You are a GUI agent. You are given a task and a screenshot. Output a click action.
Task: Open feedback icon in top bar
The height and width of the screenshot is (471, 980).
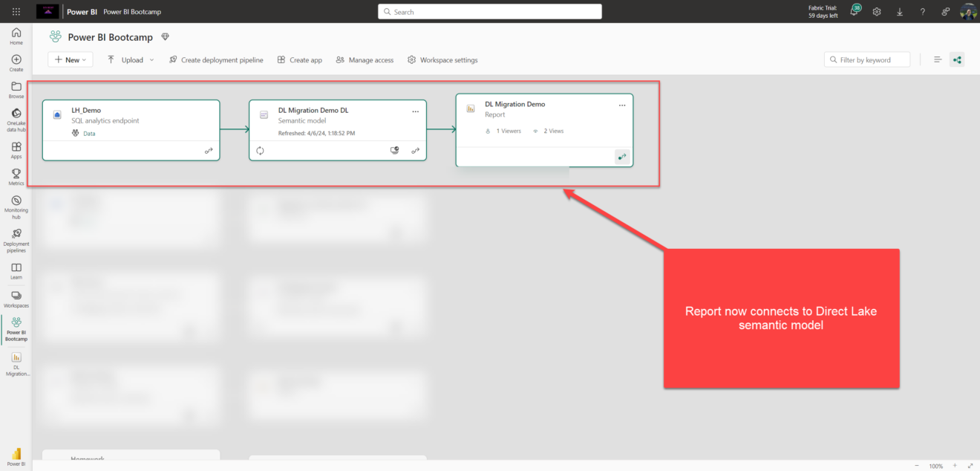(945, 12)
